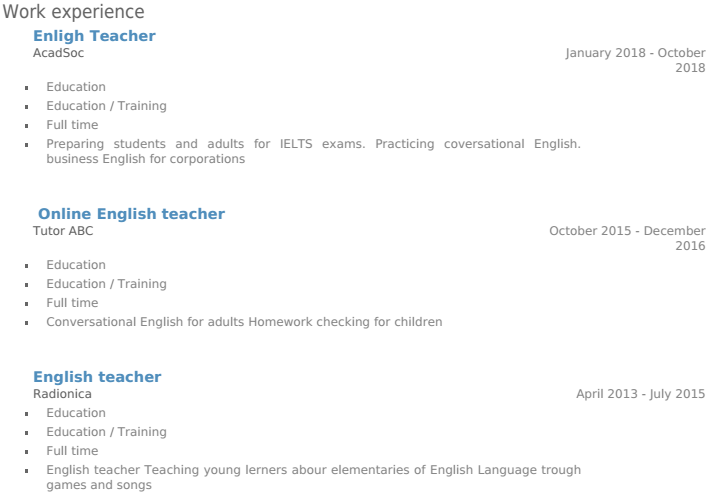Click "Education / Training" under Radionica
711x495 pixels.
point(106,432)
